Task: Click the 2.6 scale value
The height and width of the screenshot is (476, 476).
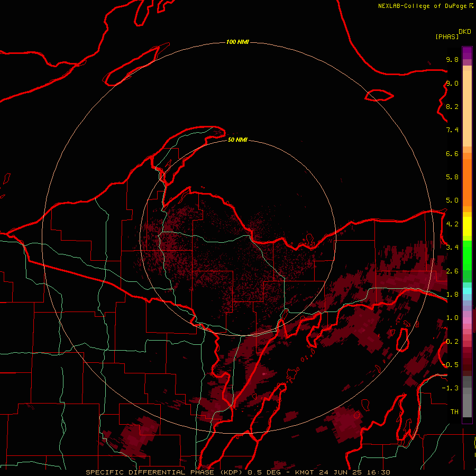Action: [452, 271]
